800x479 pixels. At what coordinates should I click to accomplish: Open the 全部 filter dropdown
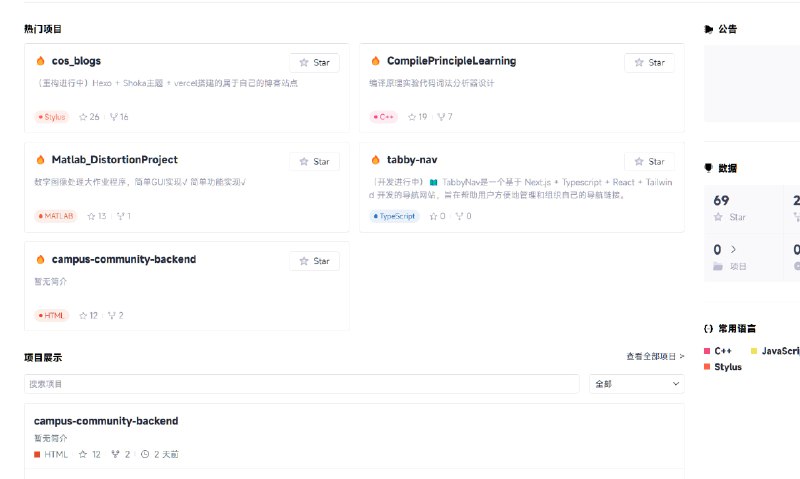[x=636, y=384]
